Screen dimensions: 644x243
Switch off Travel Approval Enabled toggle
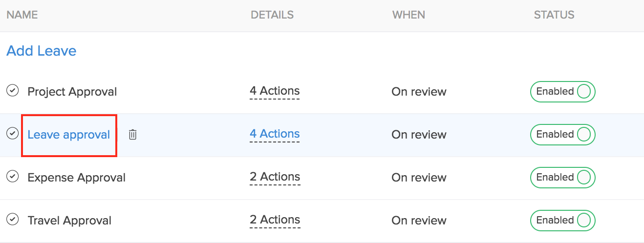[x=562, y=221]
